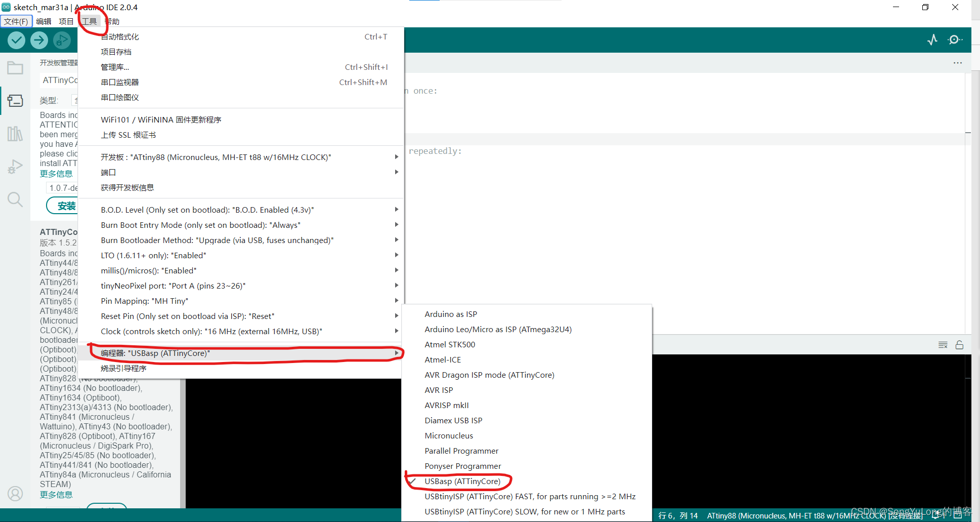Screen dimensions: 980x522
Task: Expand the millis()/micros() submenu
Action: pos(241,270)
